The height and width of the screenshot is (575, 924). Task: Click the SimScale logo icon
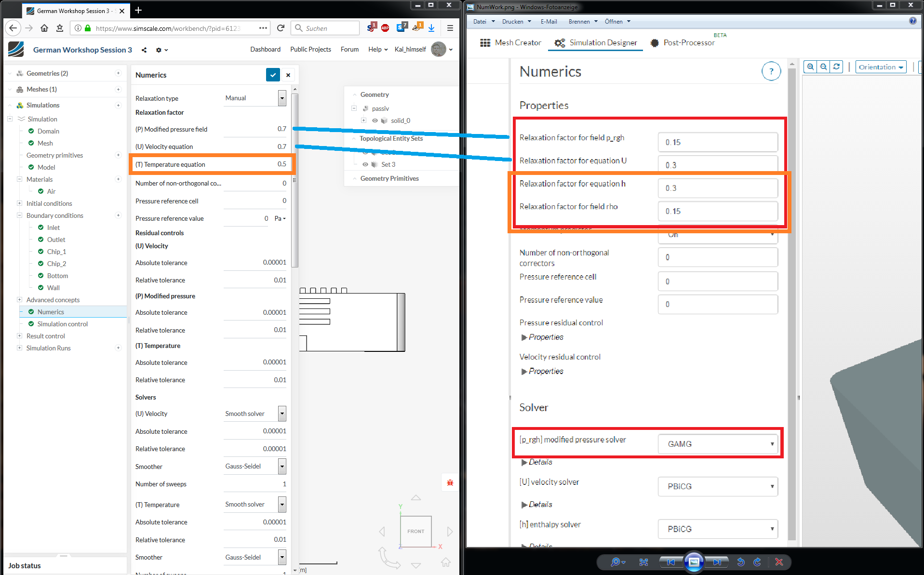click(x=16, y=50)
